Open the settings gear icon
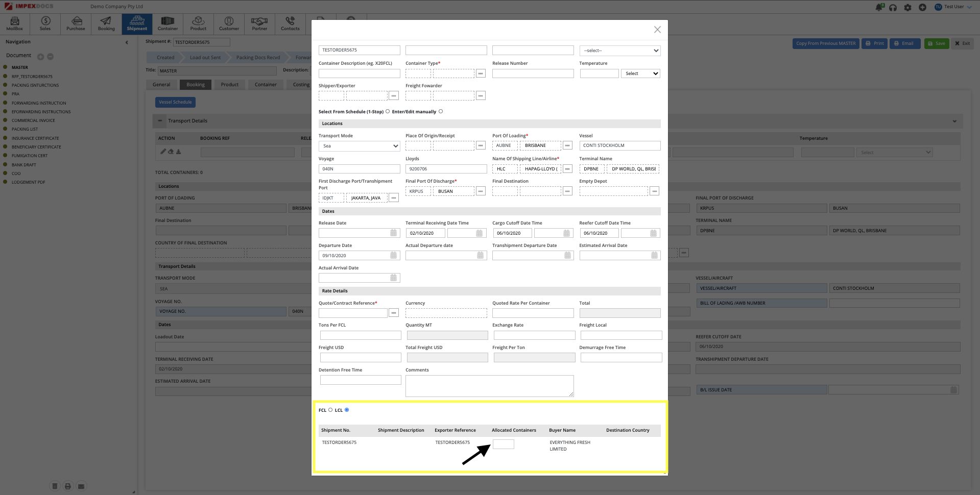This screenshot has width=980, height=495. click(x=907, y=7)
